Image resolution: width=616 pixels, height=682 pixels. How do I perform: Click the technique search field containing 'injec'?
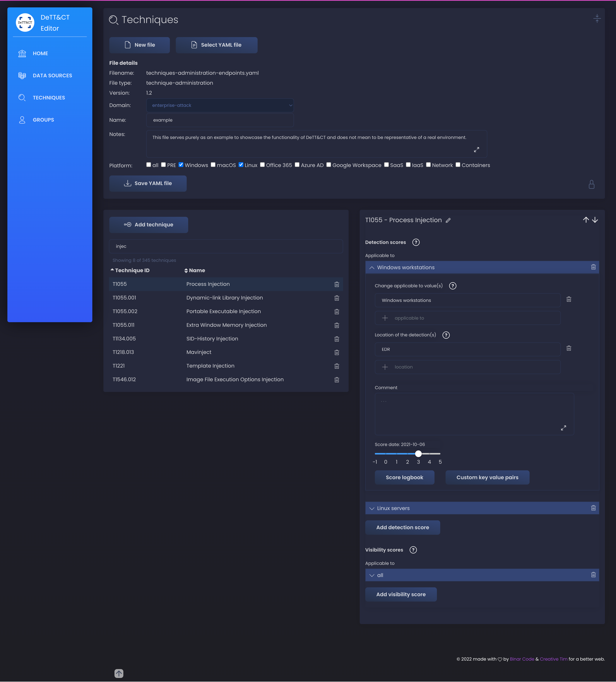226,246
